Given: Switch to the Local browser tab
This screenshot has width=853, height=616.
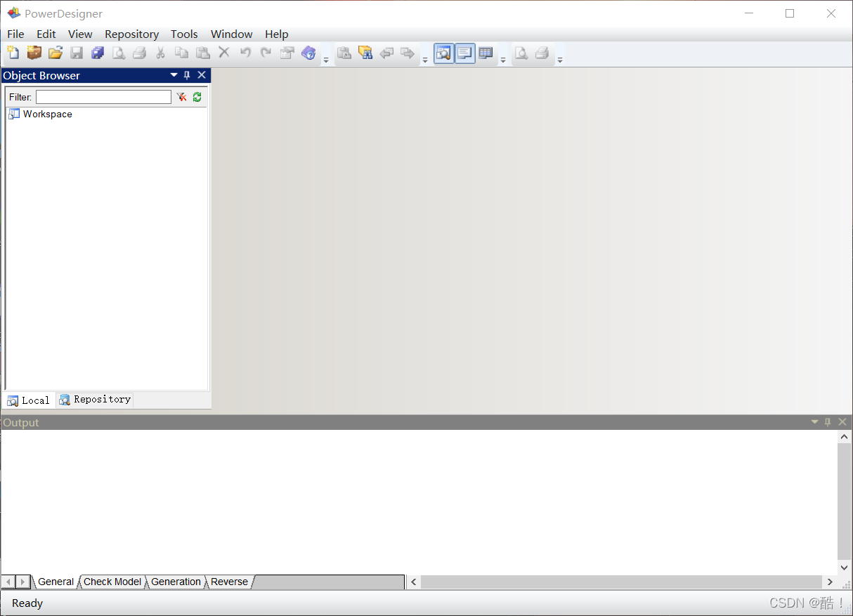Looking at the screenshot, I should coord(29,400).
